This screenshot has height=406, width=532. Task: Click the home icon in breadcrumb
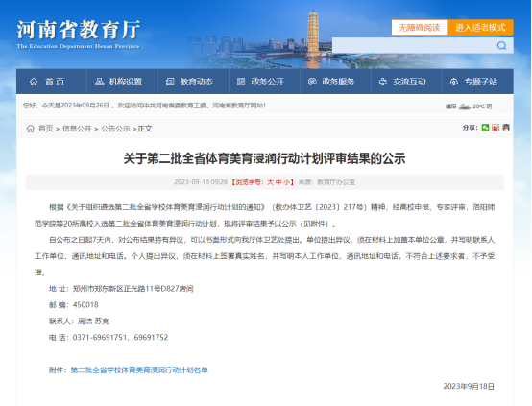point(31,129)
